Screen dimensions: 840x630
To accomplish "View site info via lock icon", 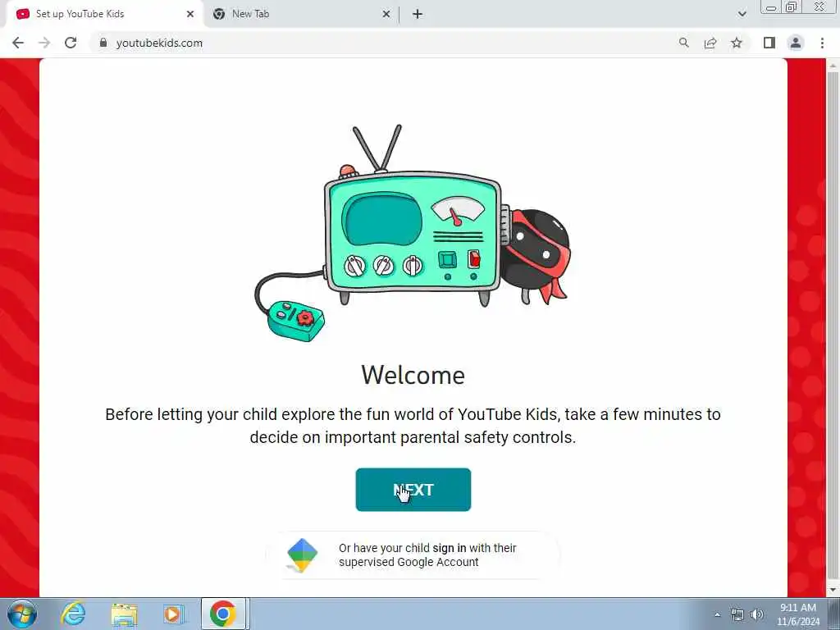I will (103, 43).
